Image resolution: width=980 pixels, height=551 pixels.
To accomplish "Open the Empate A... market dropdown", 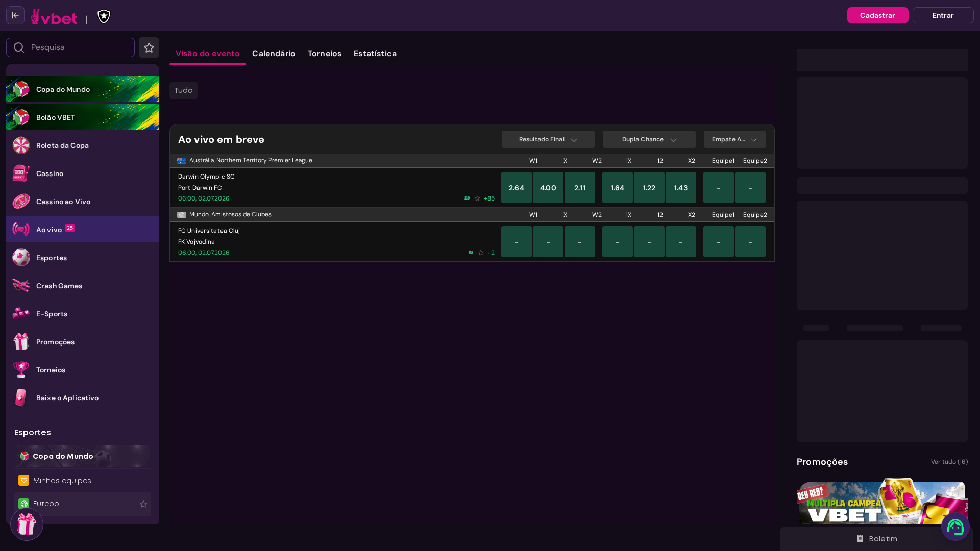I will 735,139.
